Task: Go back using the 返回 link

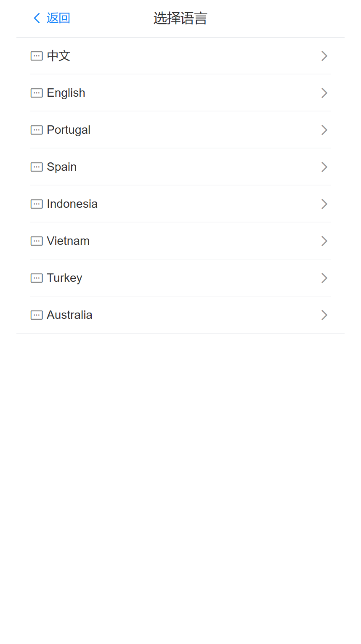Action: click(x=58, y=18)
